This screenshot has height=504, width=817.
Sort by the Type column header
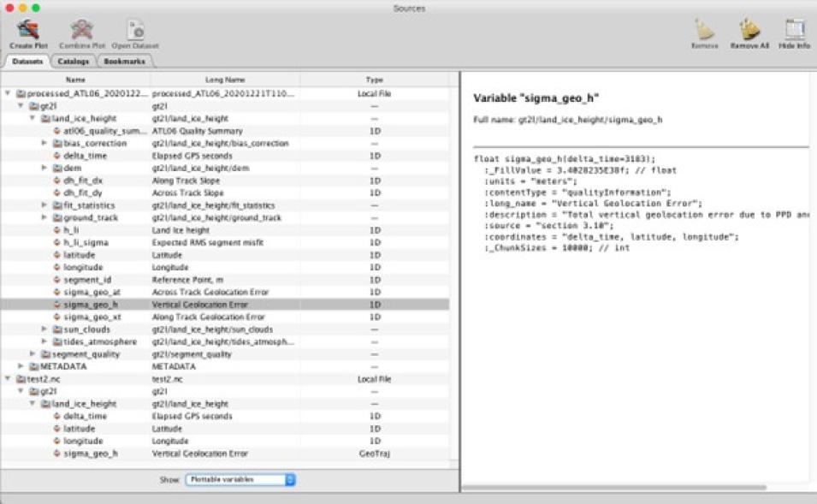[374, 80]
